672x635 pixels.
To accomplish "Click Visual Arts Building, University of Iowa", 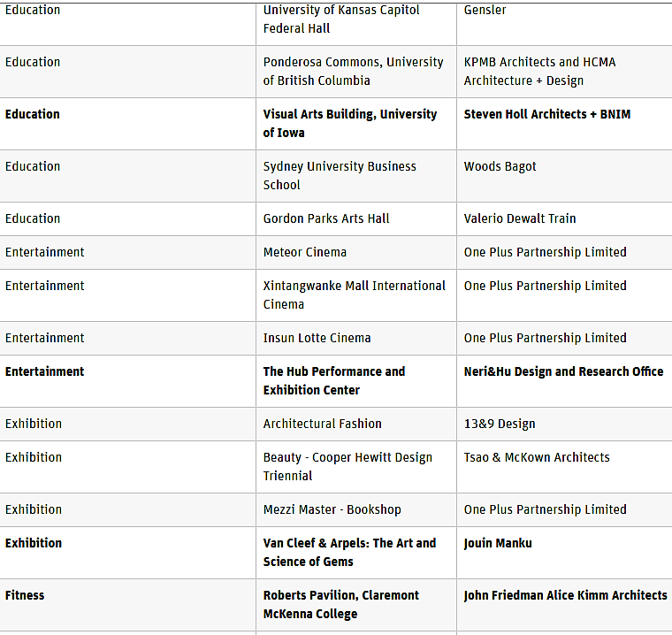I will pyautogui.click(x=350, y=124).
